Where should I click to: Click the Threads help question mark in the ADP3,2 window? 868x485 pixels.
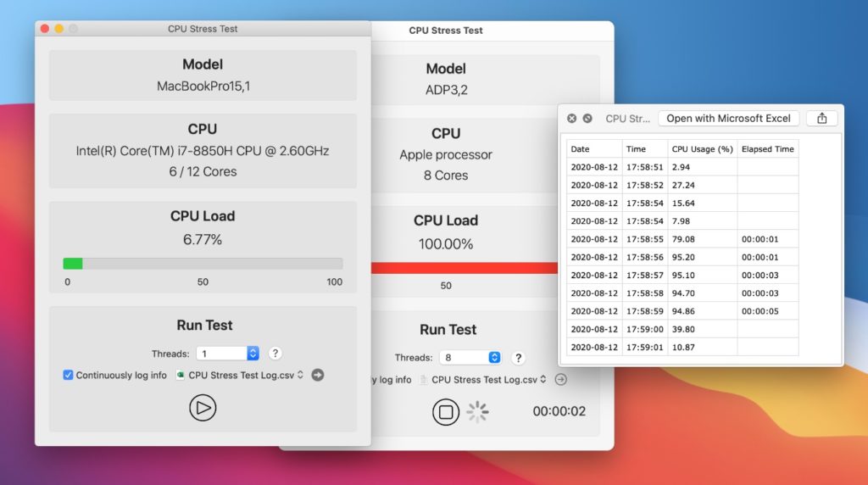click(x=518, y=358)
